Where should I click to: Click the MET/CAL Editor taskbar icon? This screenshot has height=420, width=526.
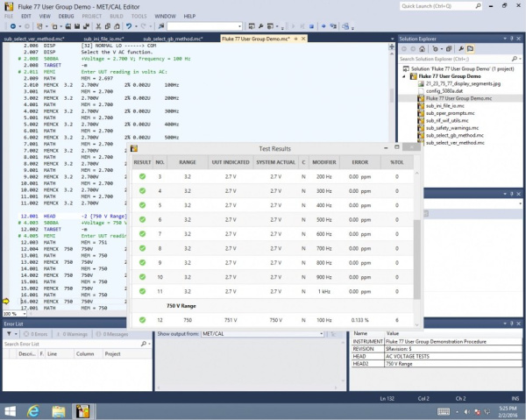82,409
